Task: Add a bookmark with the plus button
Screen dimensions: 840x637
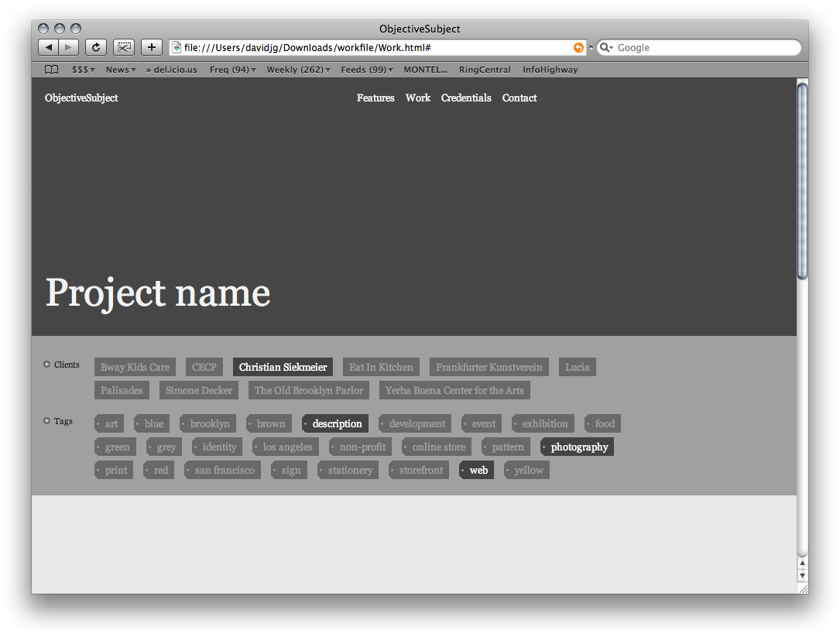Action: 152,47
